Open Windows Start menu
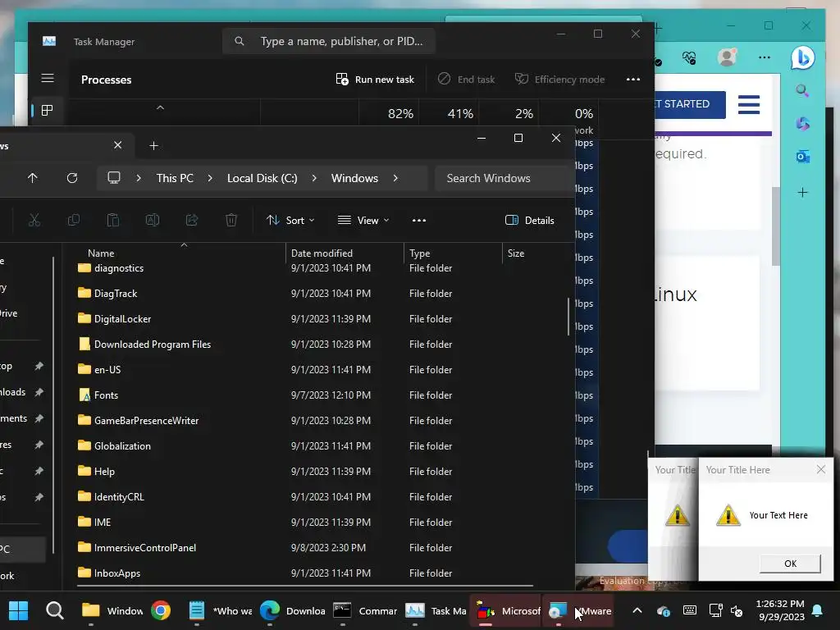The width and height of the screenshot is (840, 630). pyautogui.click(x=18, y=610)
